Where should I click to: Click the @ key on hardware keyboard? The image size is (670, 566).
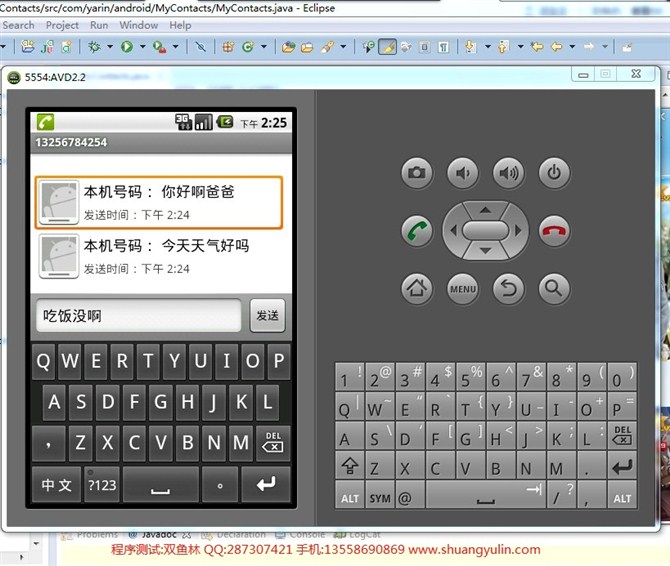point(410,496)
